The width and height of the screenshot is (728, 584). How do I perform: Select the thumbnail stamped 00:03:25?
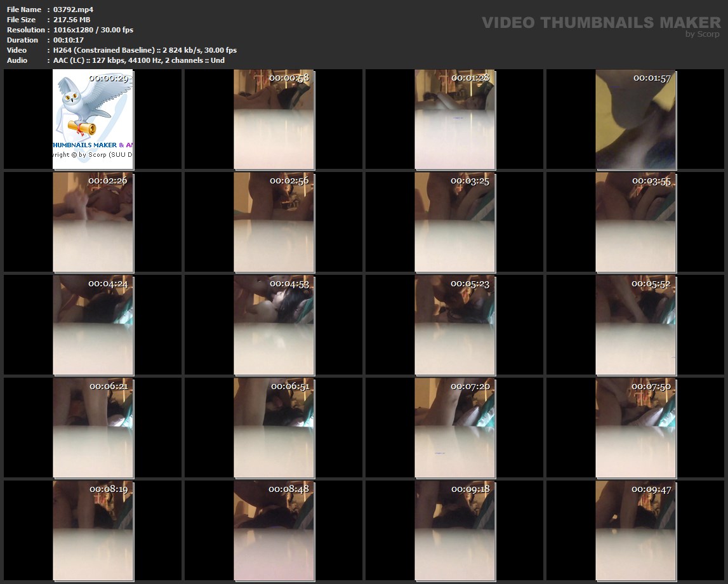(455, 222)
